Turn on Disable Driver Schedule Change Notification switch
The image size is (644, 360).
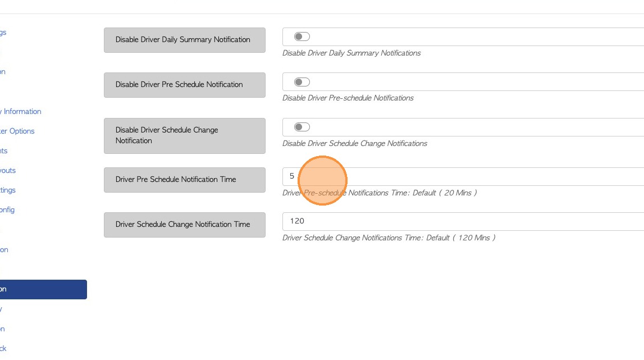click(302, 127)
